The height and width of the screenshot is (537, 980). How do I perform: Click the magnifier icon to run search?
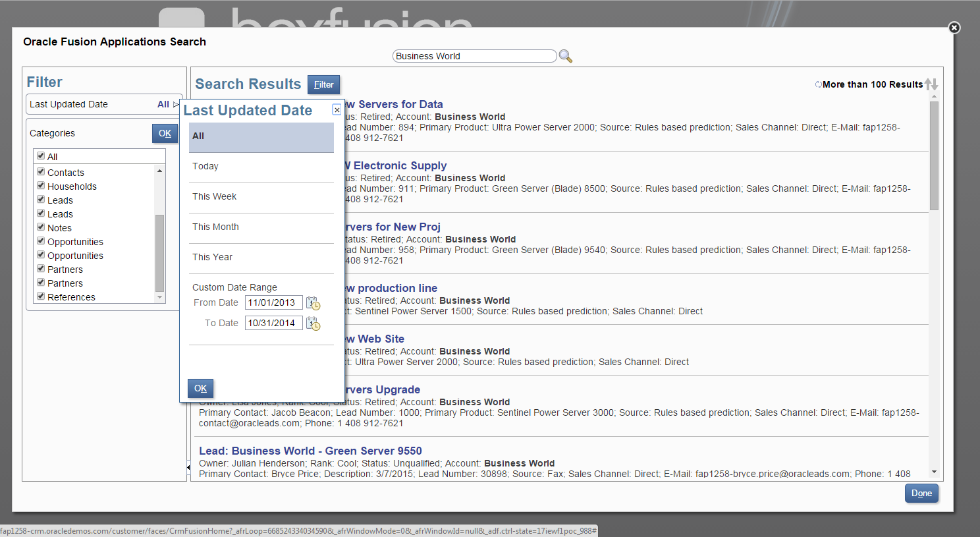click(565, 56)
